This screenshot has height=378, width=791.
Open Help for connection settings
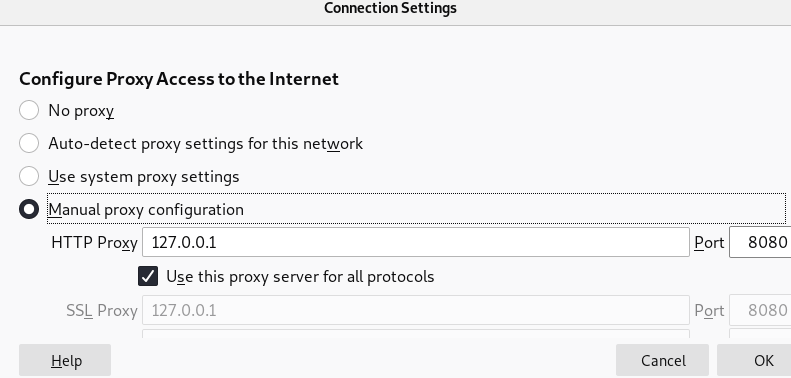(x=65, y=360)
